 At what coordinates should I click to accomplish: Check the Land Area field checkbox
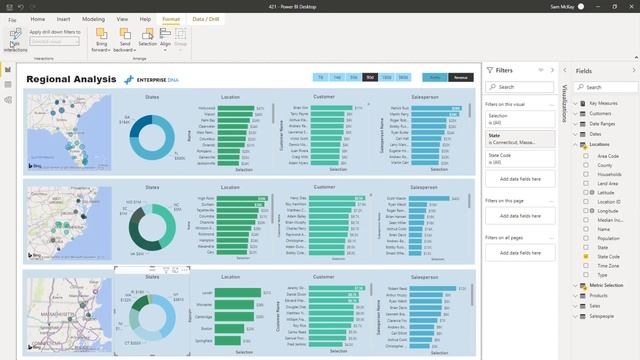pyautogui.click(x=586, y=184)
